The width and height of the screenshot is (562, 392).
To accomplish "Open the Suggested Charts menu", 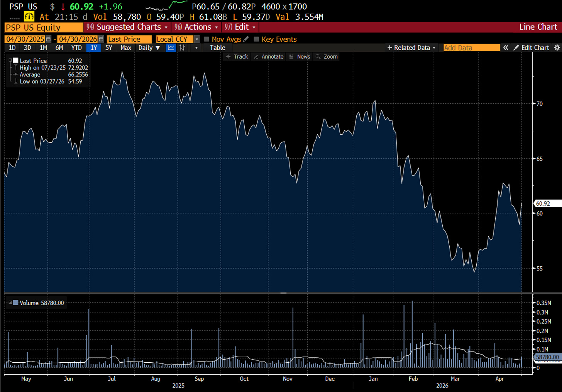I will (x=127, y=27).
